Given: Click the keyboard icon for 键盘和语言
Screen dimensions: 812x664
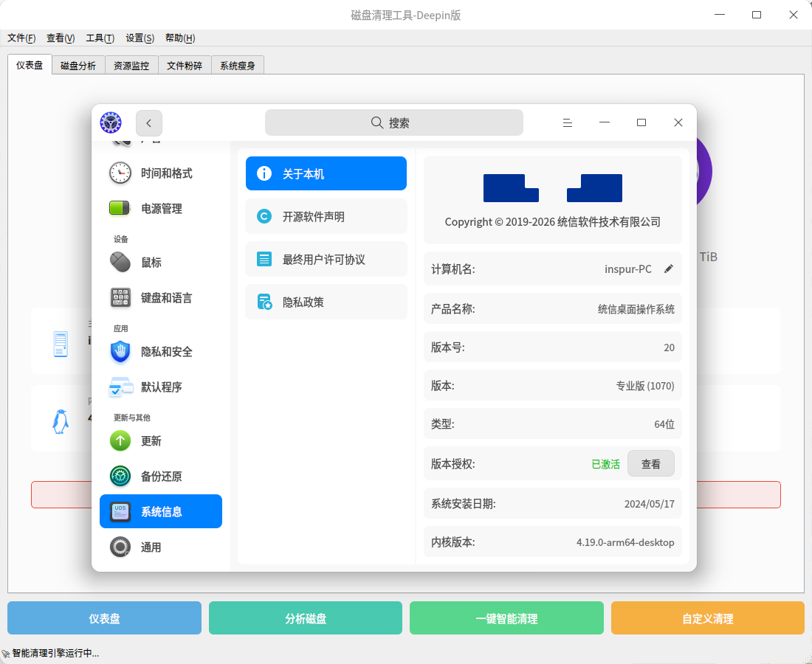Looking at the screenshot, I should click(x=120, y=297).
